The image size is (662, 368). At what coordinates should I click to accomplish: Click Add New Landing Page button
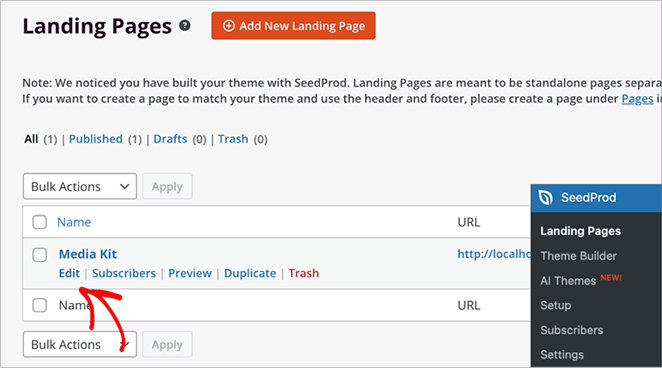293,26
